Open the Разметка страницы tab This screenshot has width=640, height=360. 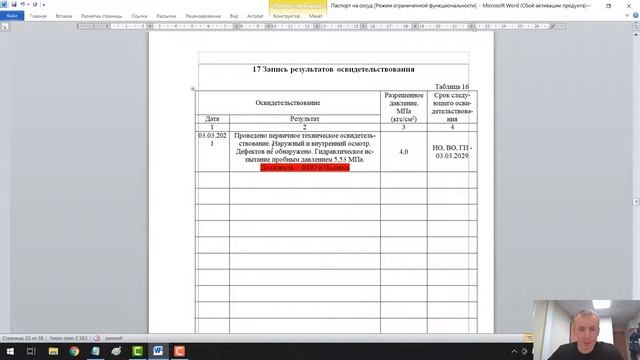pos(102,16)
